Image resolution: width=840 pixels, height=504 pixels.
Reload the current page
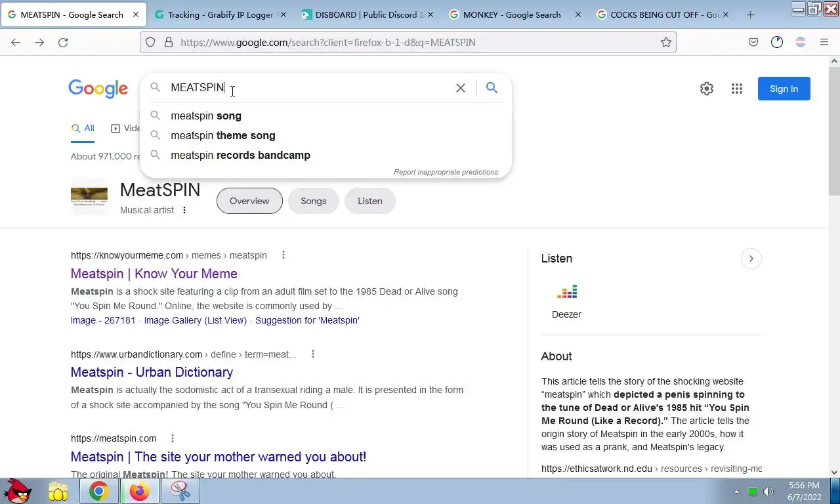(63, 42)
